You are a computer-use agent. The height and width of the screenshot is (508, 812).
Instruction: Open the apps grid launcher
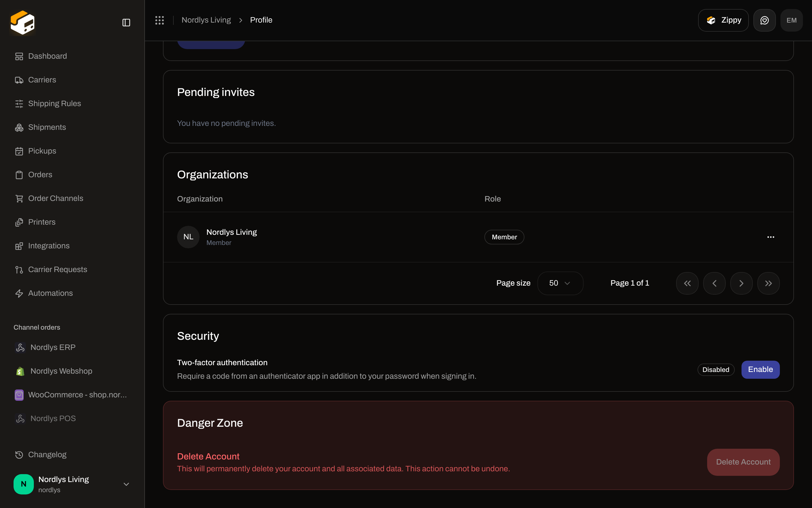coord(160,20)
